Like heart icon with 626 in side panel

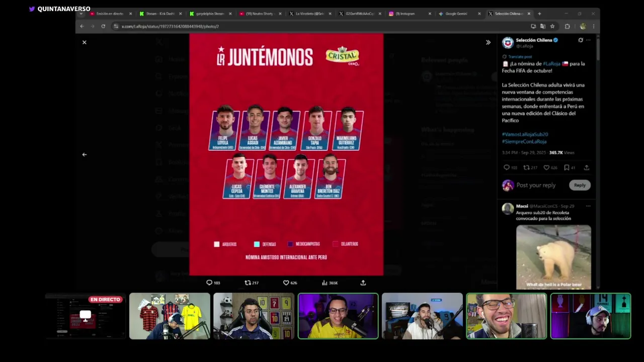click(x=546, y=167)
